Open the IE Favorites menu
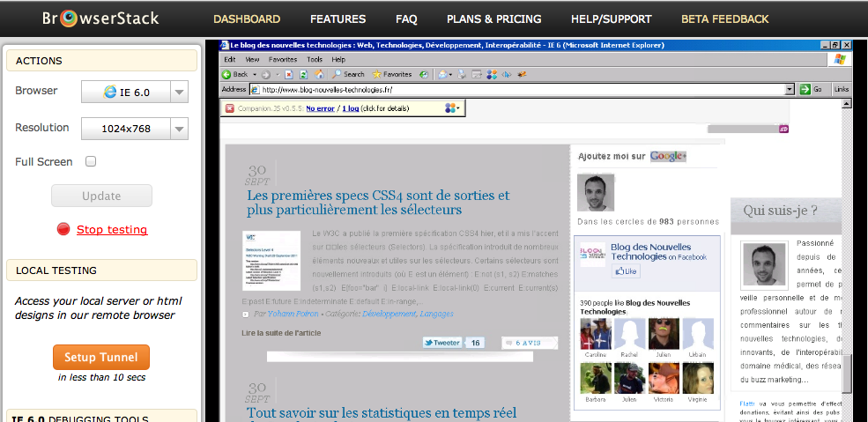The width and height of the screenshot is (868, 422). coord(283,59)
